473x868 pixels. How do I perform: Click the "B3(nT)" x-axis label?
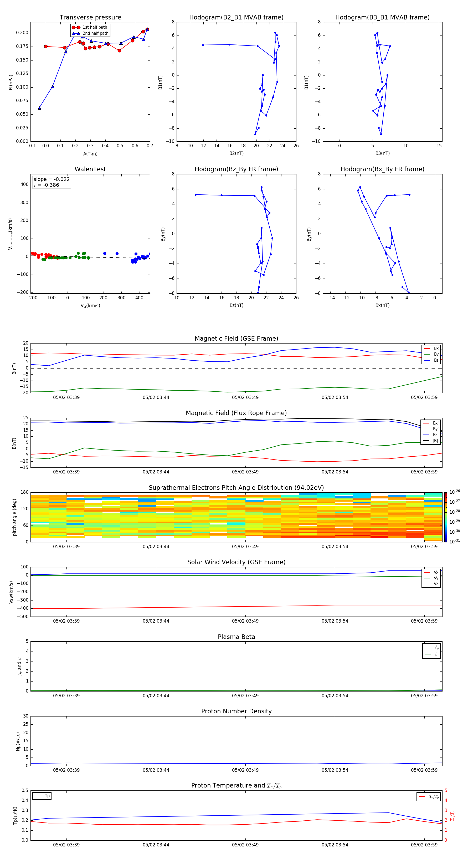click(382, 153)
